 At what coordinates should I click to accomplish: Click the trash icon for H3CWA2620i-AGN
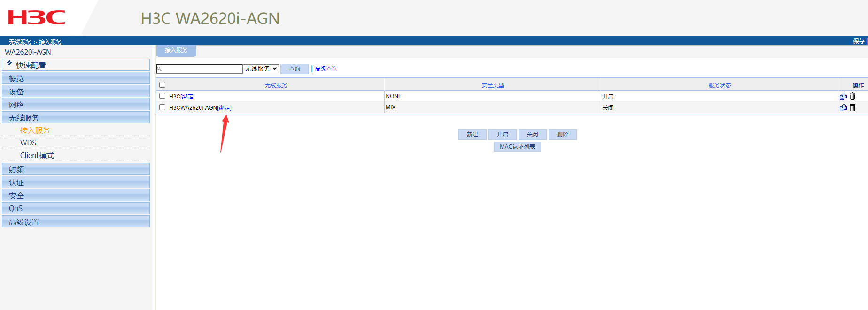[852, 107]
